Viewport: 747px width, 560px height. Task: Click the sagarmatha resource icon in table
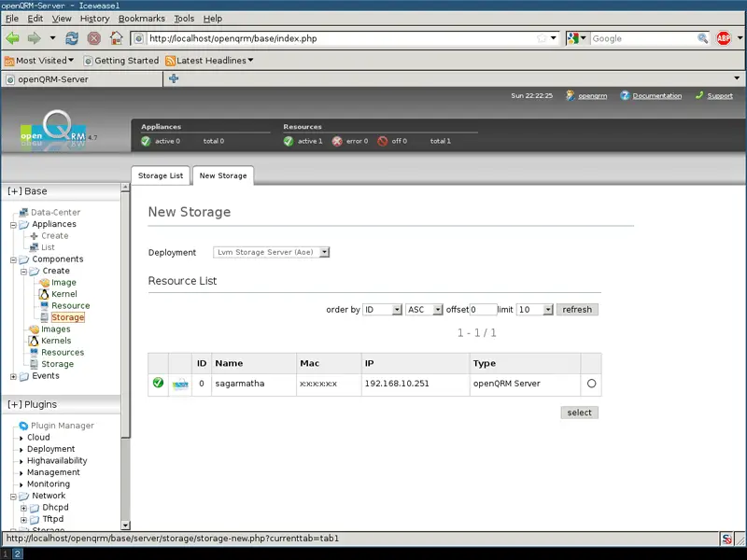click(180, 385)
